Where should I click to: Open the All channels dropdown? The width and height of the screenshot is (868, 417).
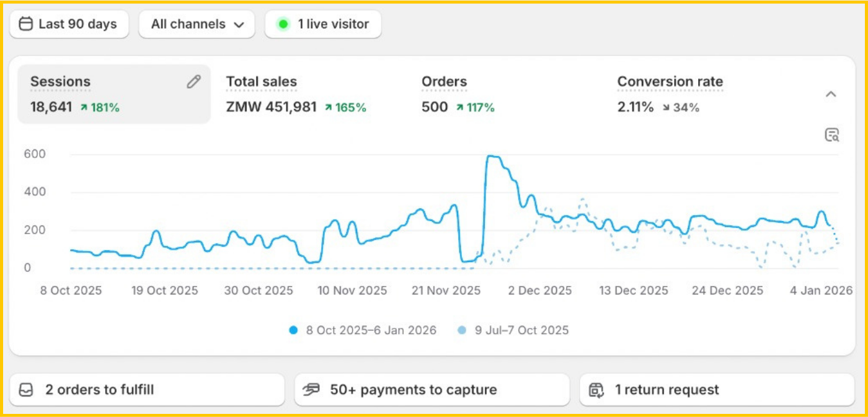tap(197, 24)
